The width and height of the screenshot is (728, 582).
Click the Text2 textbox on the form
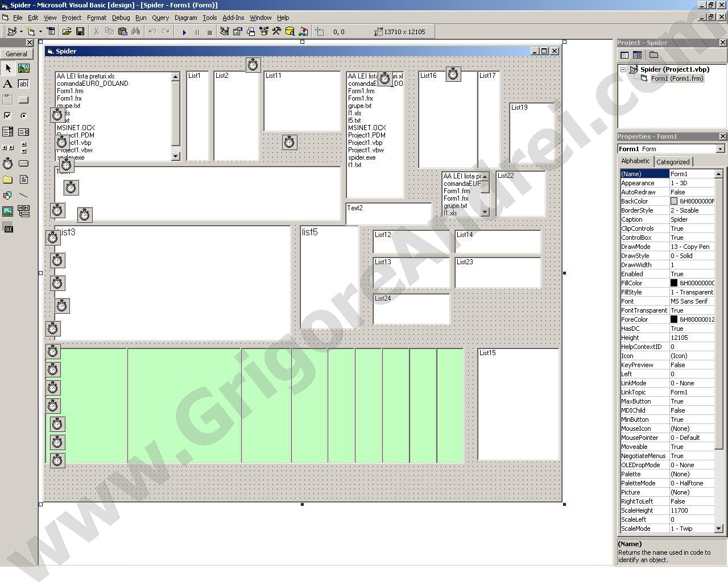tap(388, 214)
